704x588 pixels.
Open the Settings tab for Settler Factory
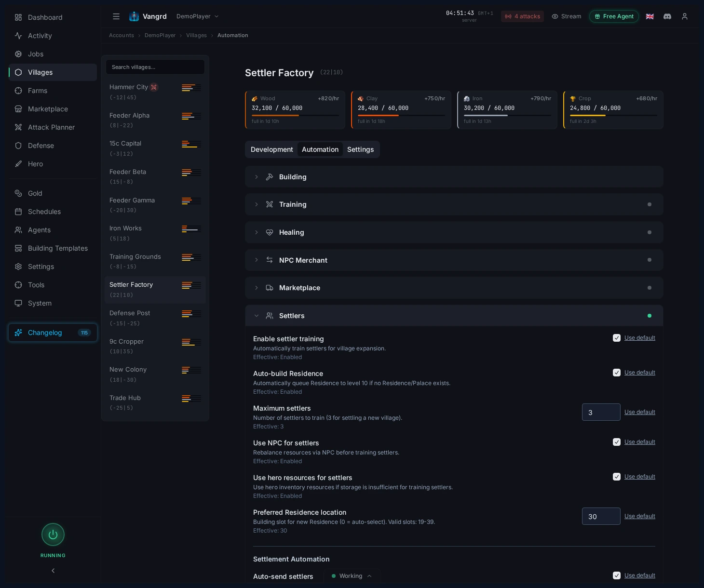tap(361, 149)
